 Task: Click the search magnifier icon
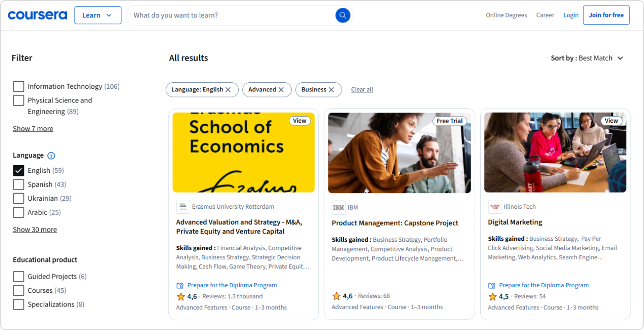[x=342, y=15]
